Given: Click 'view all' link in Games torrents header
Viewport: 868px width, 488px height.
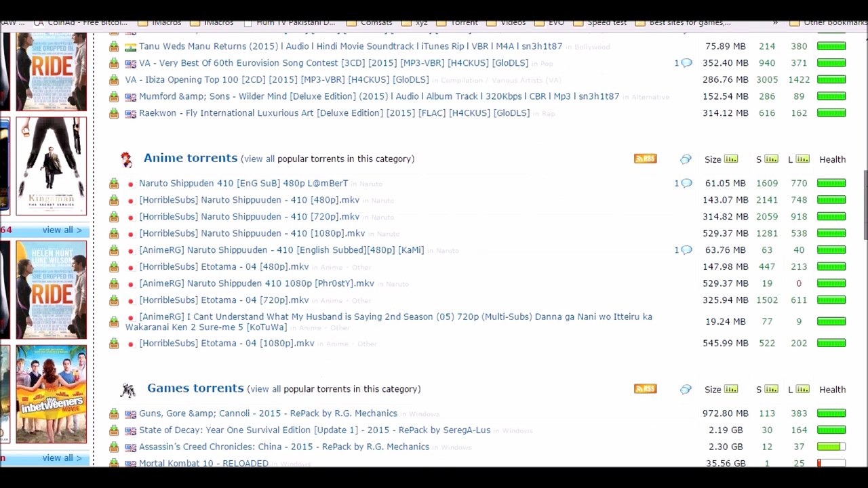Looking at the screenshot, I should click(x=265, y=389).
